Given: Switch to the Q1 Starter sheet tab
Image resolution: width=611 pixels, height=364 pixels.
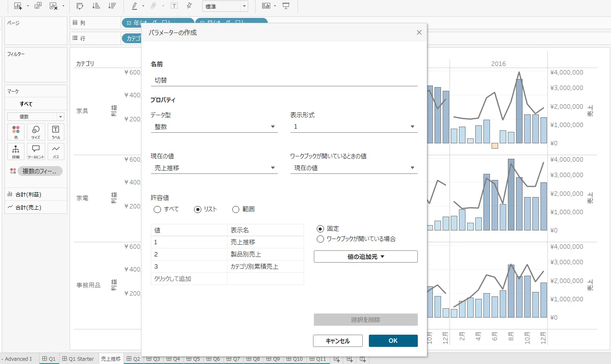Looking at the screenshot, I should click(x=78, y=359).
